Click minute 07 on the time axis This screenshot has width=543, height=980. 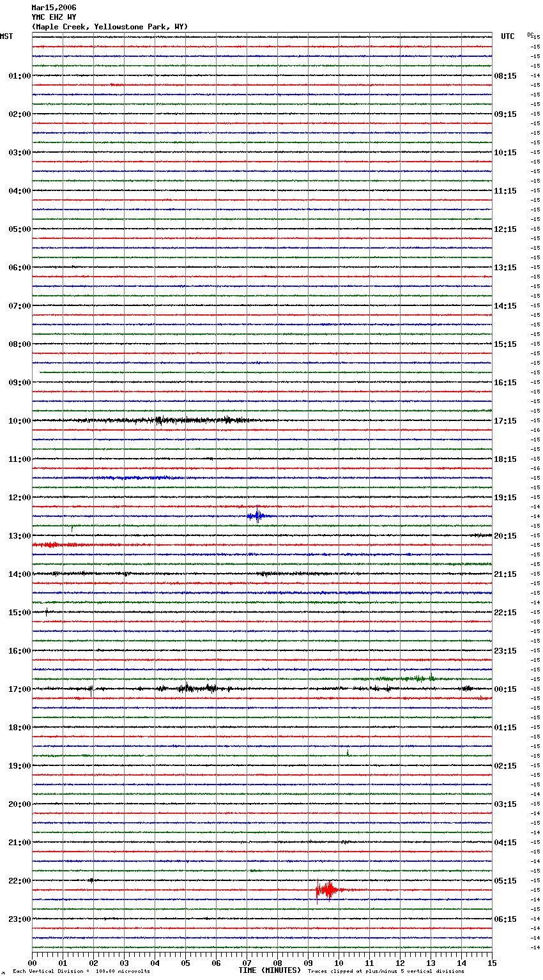tap(247, 963)
